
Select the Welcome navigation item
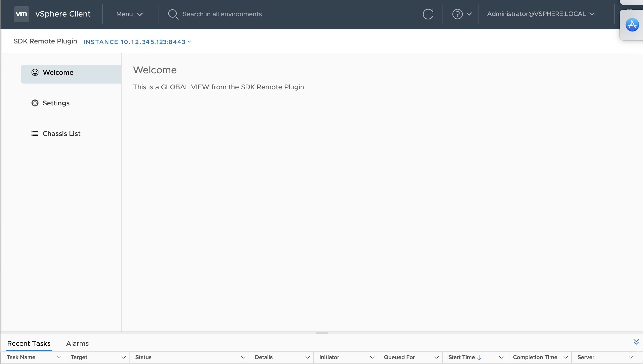71,74
